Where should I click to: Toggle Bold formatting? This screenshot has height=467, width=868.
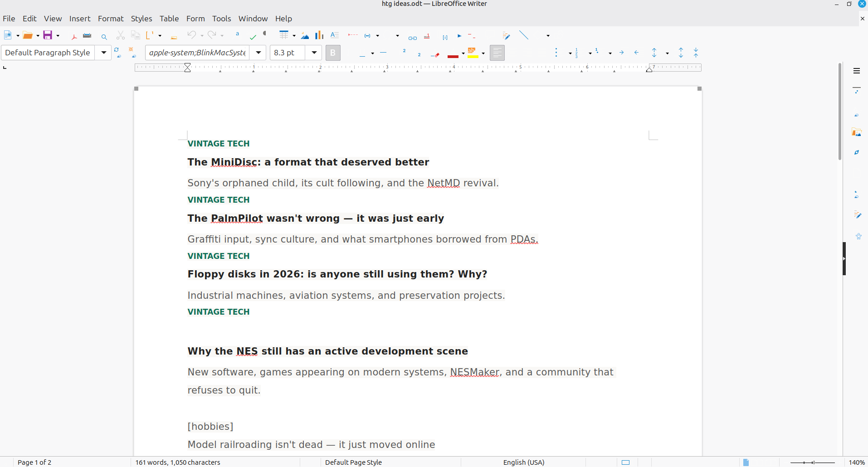point(333,53)
